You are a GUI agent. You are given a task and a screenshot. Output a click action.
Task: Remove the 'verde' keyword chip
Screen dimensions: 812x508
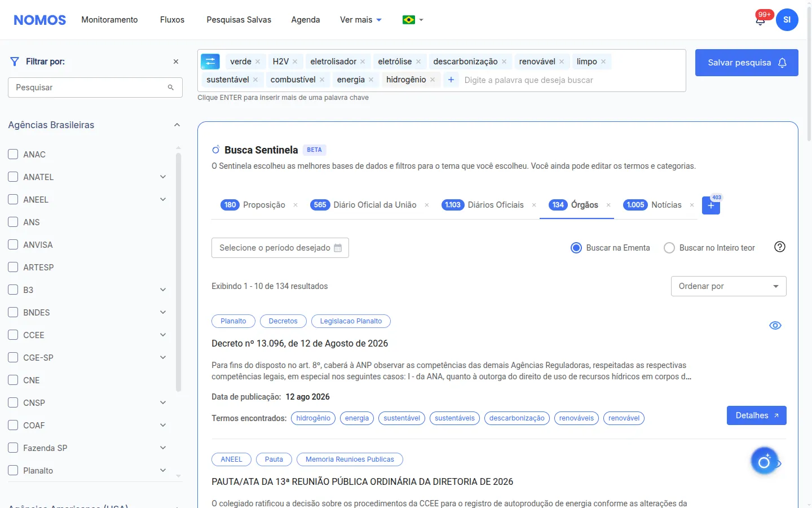(x=258, y=62)
